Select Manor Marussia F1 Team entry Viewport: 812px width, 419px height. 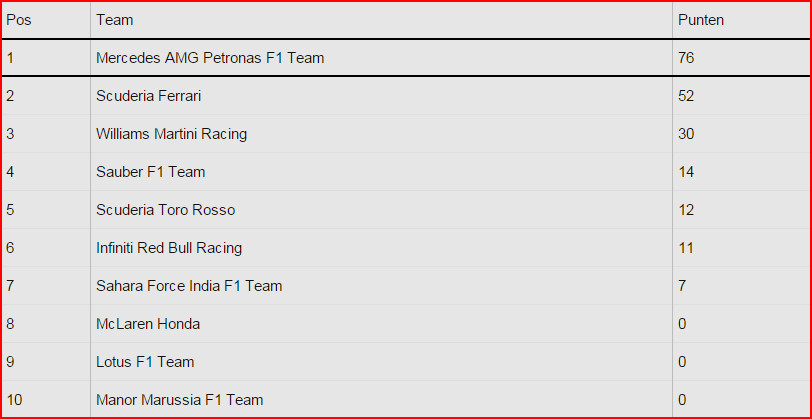(x=180, y=400)
